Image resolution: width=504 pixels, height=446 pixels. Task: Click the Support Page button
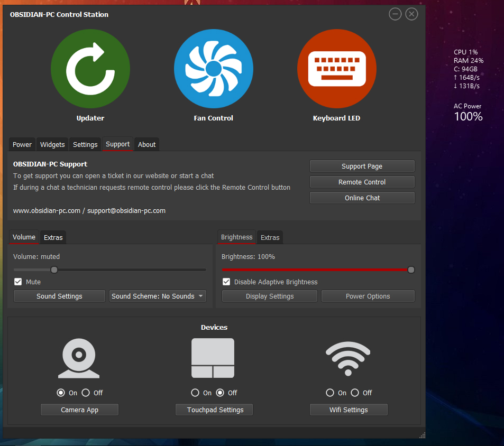click(x=362, y=166)
